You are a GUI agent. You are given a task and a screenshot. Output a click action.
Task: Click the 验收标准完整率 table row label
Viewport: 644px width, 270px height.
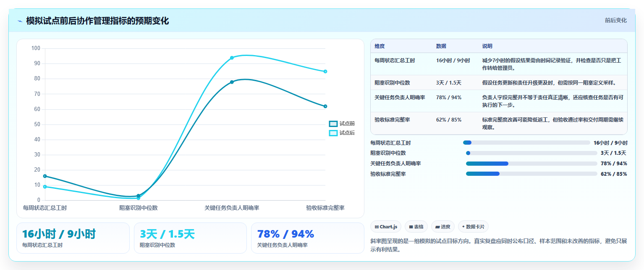(392, 120)
